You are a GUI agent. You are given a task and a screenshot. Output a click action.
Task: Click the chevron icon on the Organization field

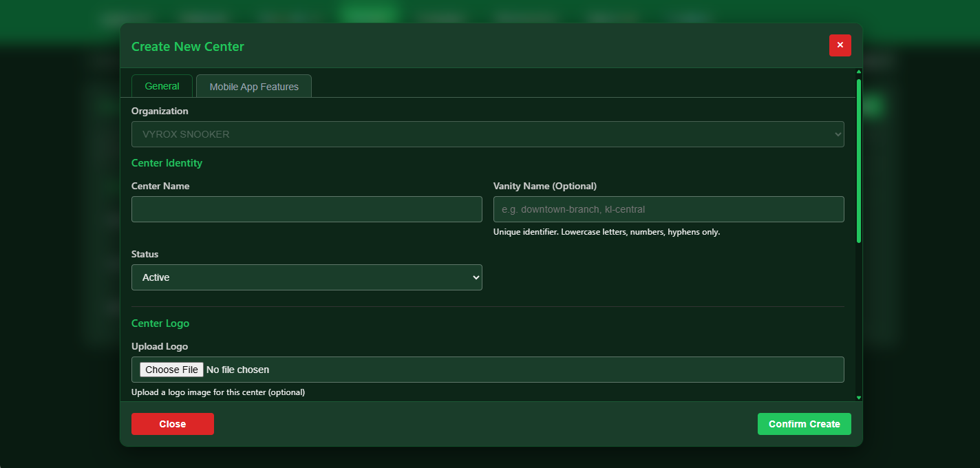point(838,134)
